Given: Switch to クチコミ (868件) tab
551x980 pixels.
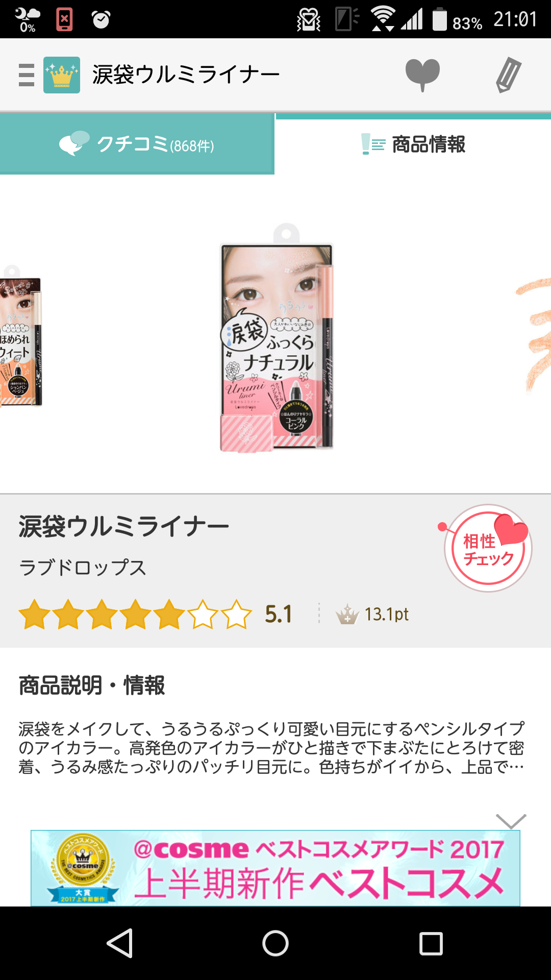Looking at the screenshot, I should 137,144.
